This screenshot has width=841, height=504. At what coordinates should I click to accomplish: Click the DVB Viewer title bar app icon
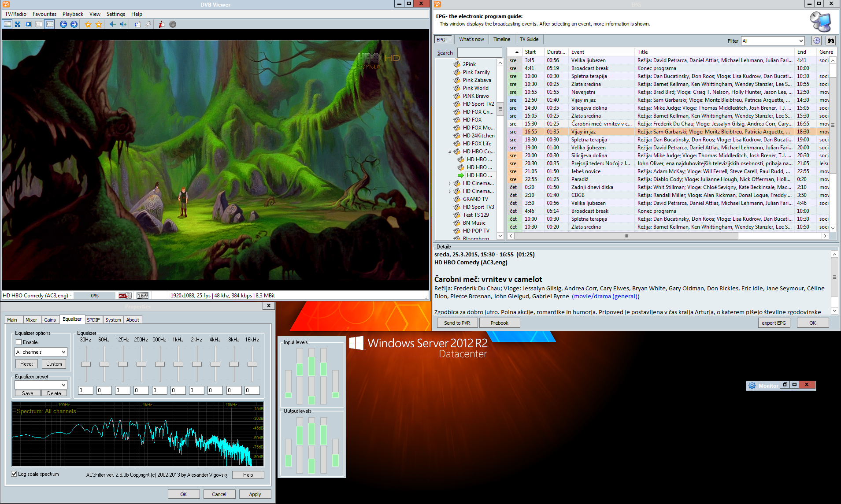6,4
